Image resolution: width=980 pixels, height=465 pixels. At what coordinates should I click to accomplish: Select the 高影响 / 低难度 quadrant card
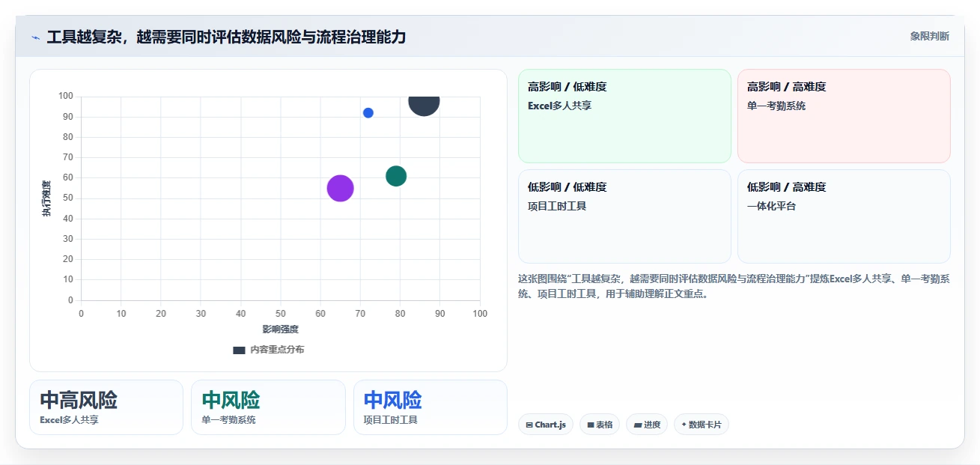click(x=624, y=116)
